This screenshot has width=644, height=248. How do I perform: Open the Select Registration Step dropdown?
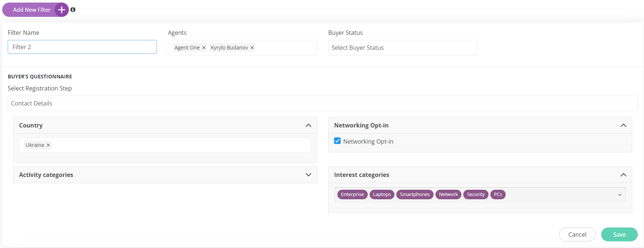tap(322, 103)
